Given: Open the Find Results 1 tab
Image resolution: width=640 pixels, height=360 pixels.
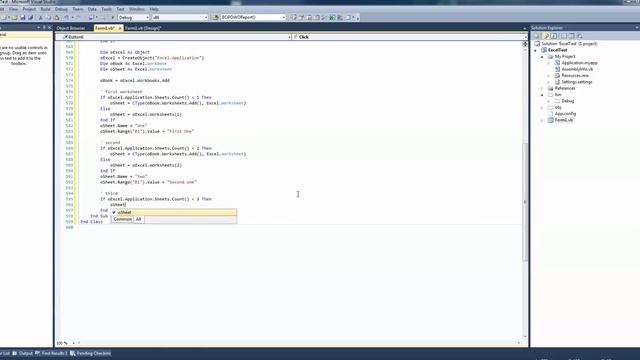Looking at the screenshot, I should click(51, 353).
